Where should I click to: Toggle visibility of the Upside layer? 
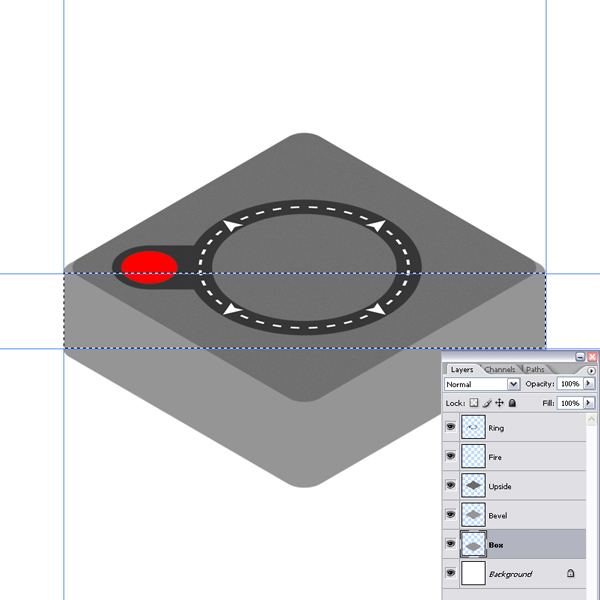click(x=450, y=485)
